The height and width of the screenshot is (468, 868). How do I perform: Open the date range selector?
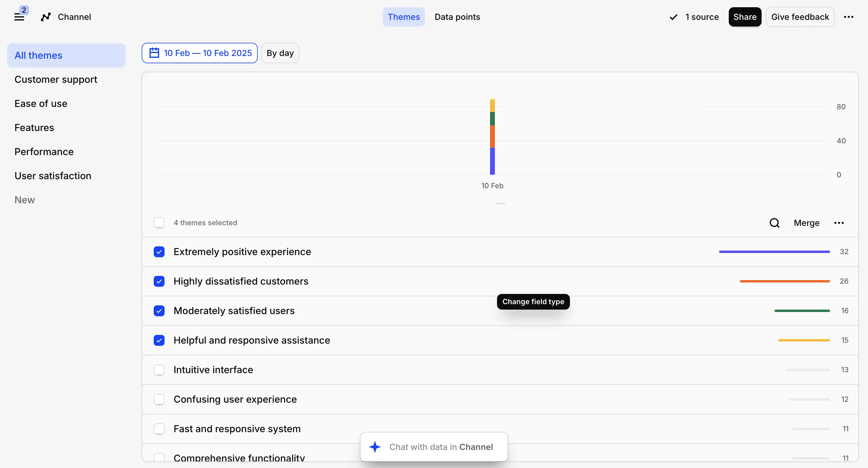200,52
